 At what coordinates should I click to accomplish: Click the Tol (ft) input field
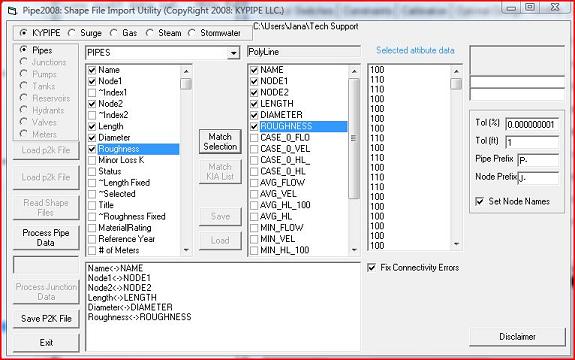pos(532,142)
